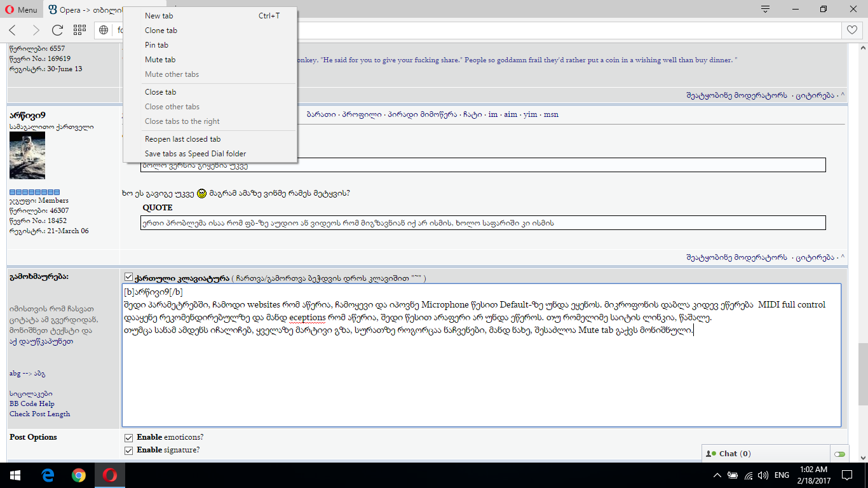The height and width of the screenshot is (488, 868).
Task: Click the abg --> აბგ link
Action: point(27,373)
